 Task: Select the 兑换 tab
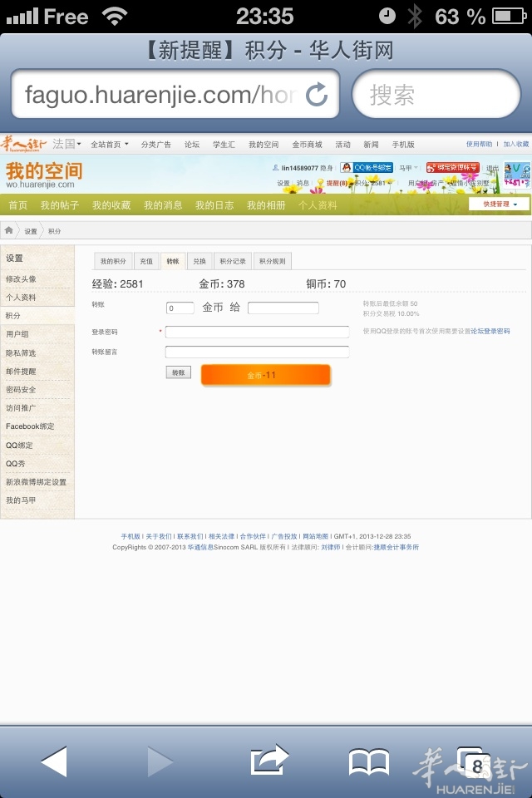199,261
